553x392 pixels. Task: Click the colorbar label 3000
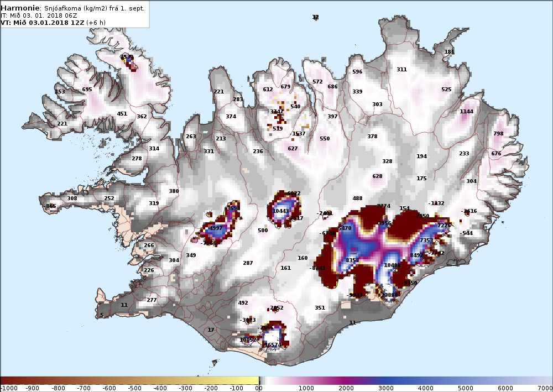pyautogui.click(x=386, y=389)
